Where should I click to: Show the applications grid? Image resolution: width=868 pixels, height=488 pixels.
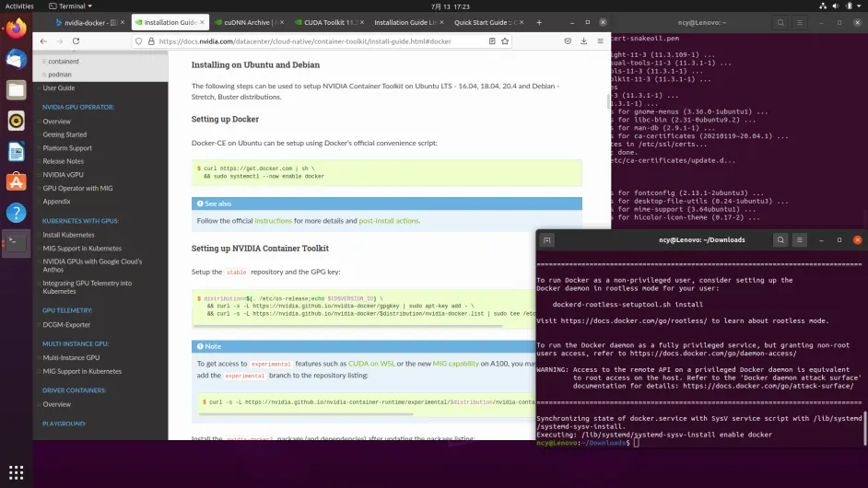coord(16,472)
